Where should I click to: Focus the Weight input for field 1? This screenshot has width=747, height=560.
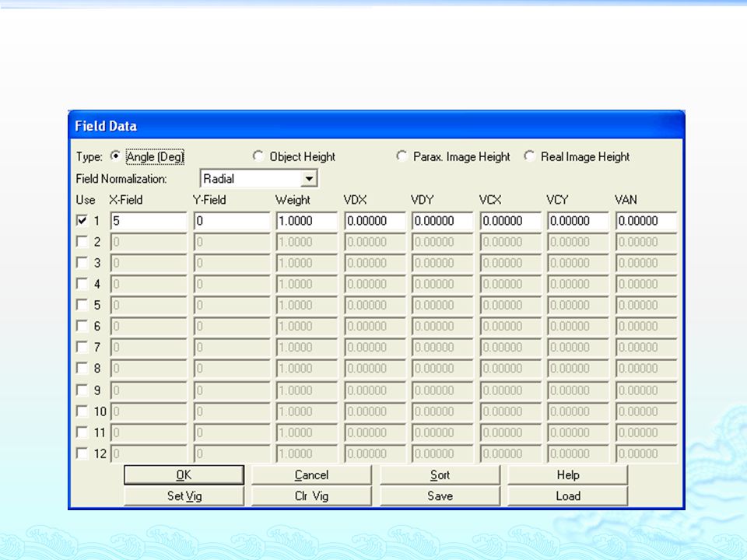307,221
